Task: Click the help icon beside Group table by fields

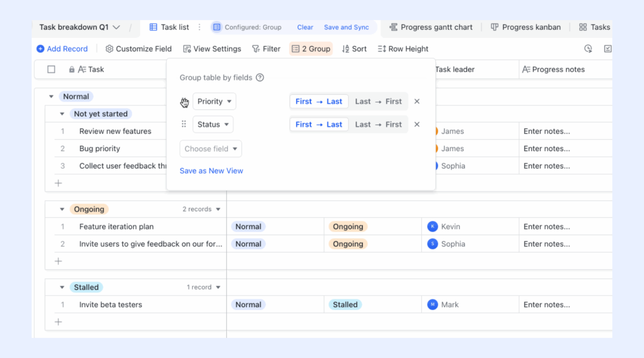Action: point(260,78)
